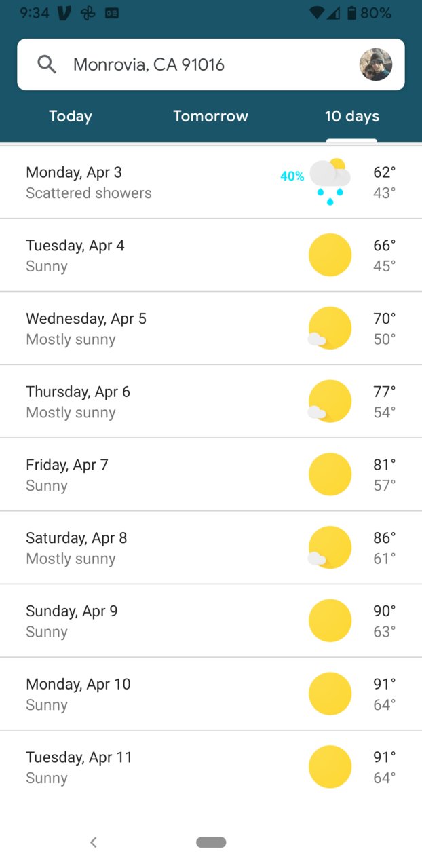This screenshot has height=868, width=422.
Task: Tap the Android back arrow
Action: [x=94, y=842]
